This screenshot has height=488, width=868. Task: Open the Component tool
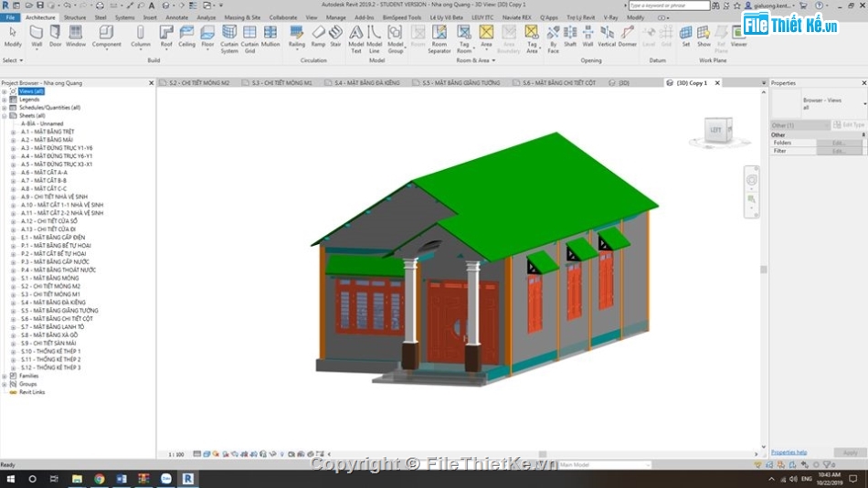[106, 36]
